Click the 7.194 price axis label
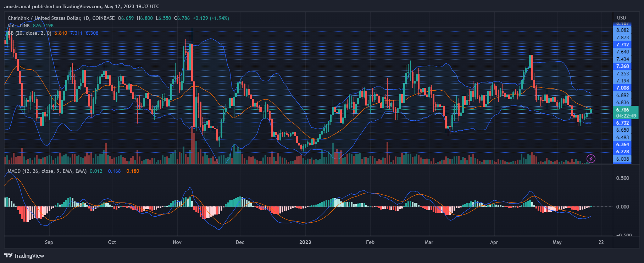The image size is (644, 263). pos(623,81)
